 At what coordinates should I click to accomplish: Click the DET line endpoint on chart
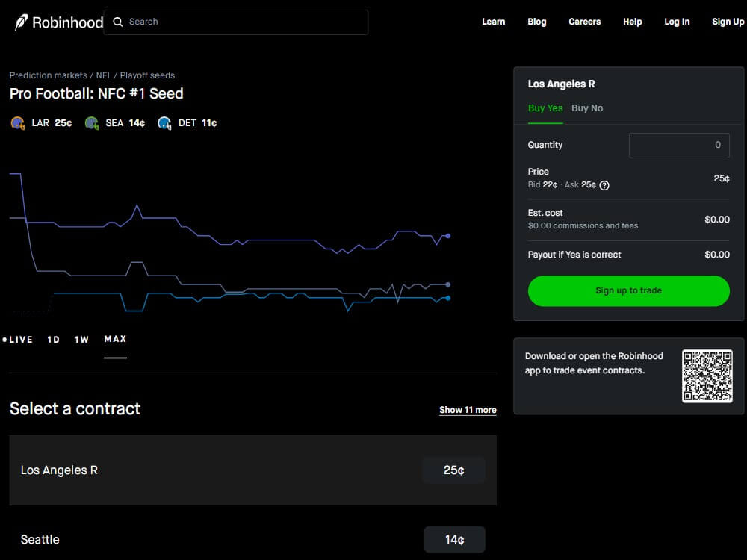(447, 298)
